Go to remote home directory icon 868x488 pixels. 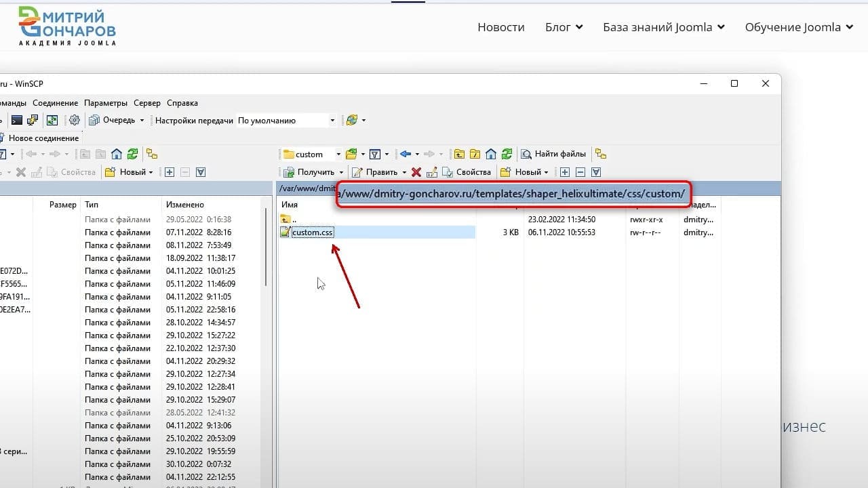tap(491, 154)
